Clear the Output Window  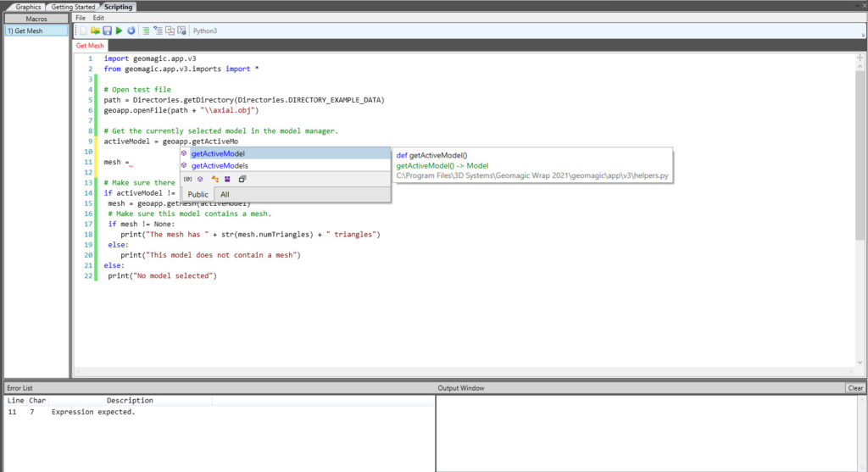[855, 388]
